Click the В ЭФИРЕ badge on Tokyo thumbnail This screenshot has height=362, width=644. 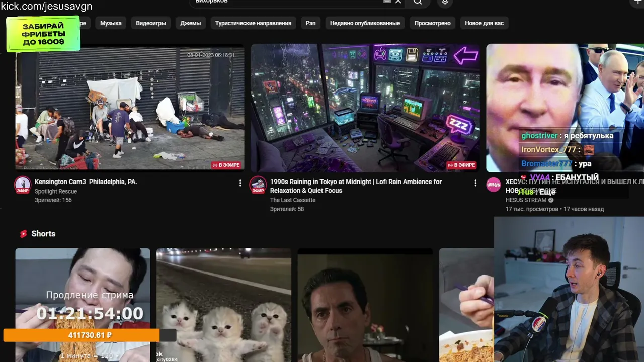(462, 165)
